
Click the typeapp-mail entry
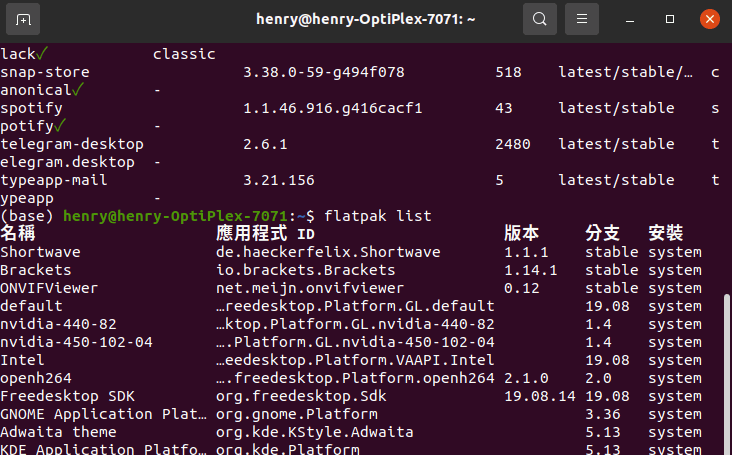click(x=54, y=180)
